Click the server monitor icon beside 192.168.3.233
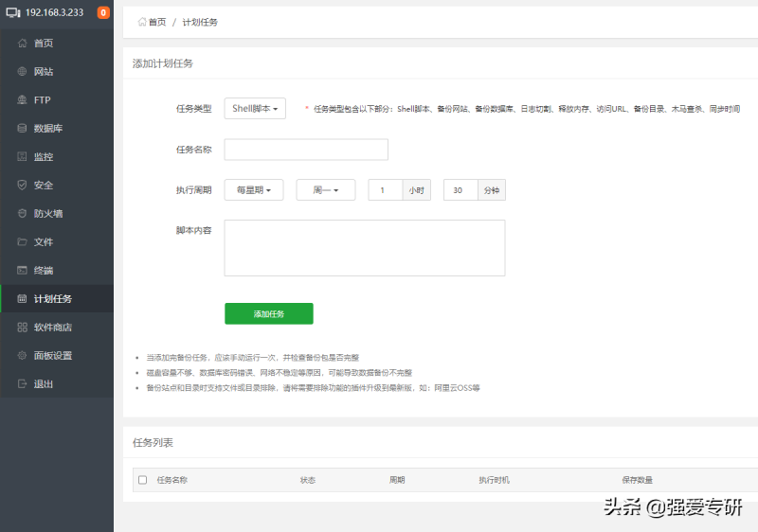 pyautogui.click(x=13, y=12)
